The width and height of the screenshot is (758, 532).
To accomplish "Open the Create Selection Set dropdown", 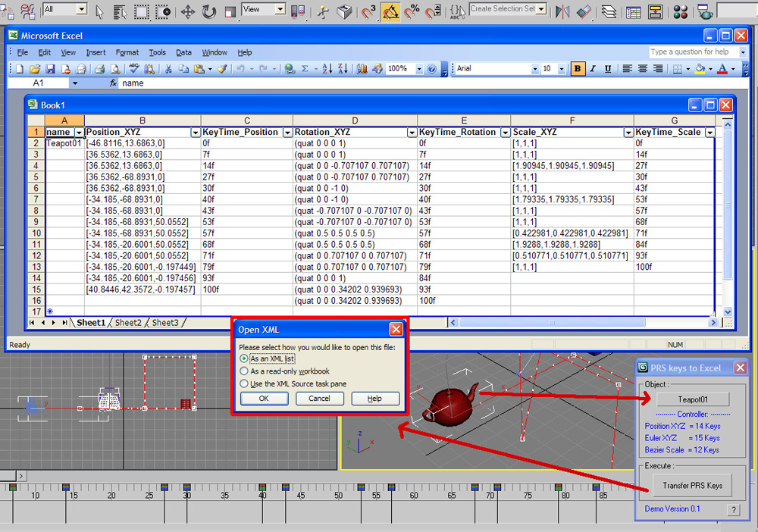I will (542, 8).
